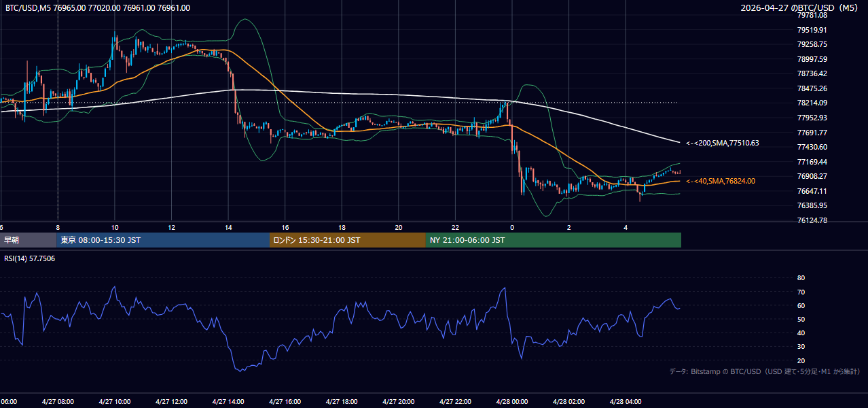Click hour tick 10 under price chart
The height and width of the screenshot is (408, 868).
click(115, 227)
